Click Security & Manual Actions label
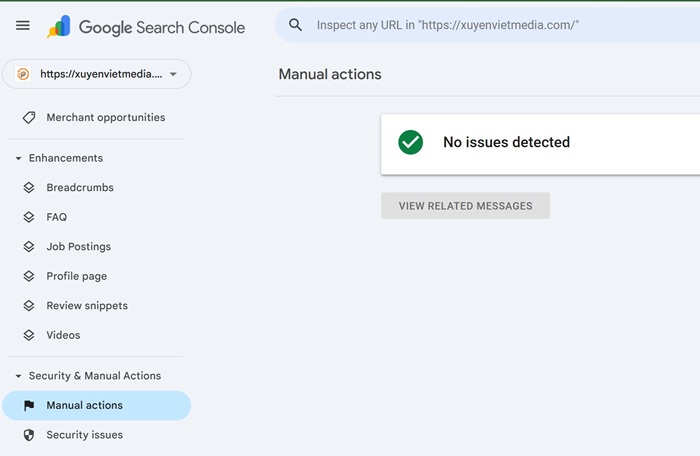Screen dimensions: 700x456 click(x=95, y=376)
